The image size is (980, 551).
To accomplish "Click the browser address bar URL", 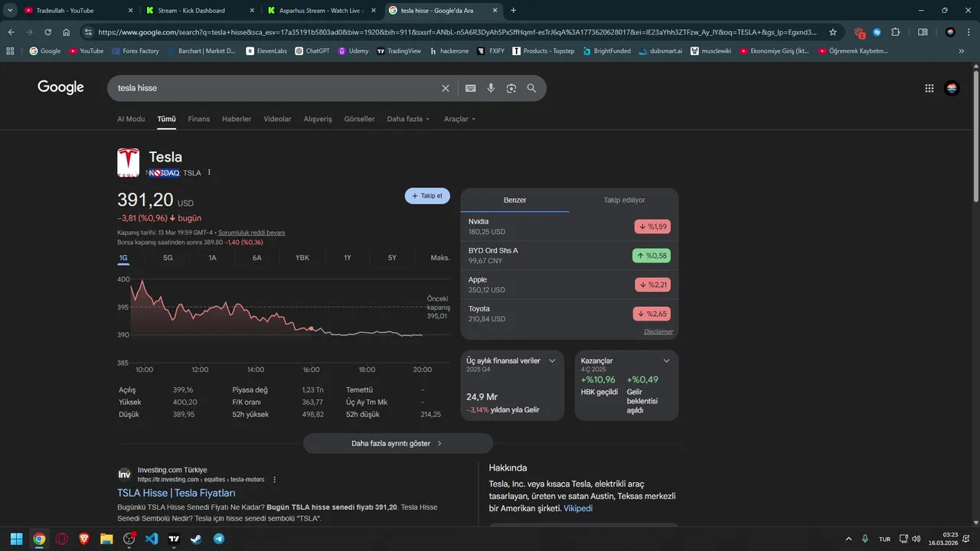I will [458, 32].
